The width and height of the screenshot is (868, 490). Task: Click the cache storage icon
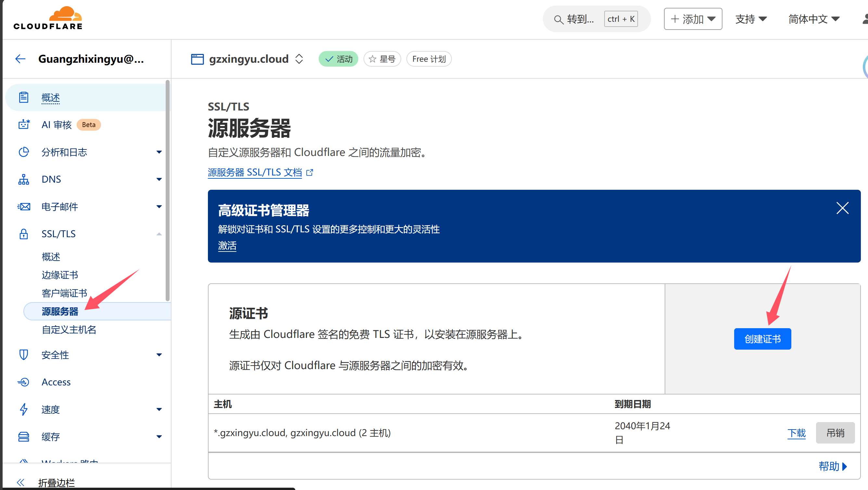tap(24, 436)
